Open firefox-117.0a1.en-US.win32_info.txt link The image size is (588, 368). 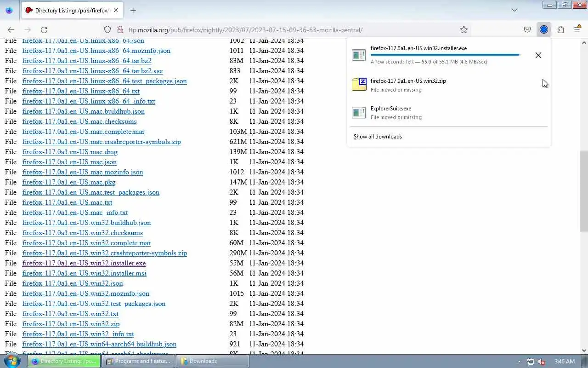click(x=78, y=334)
